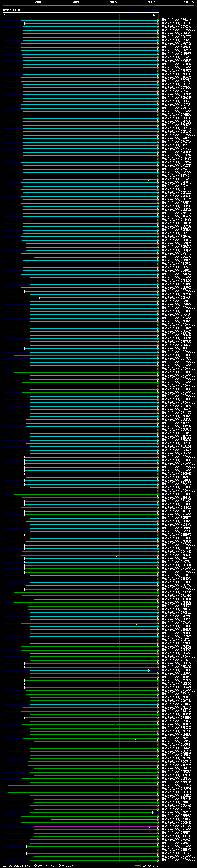Screen dimensions: 197x868
Task: Click label UniRef100_Q9ZR52
Action: 177,162
